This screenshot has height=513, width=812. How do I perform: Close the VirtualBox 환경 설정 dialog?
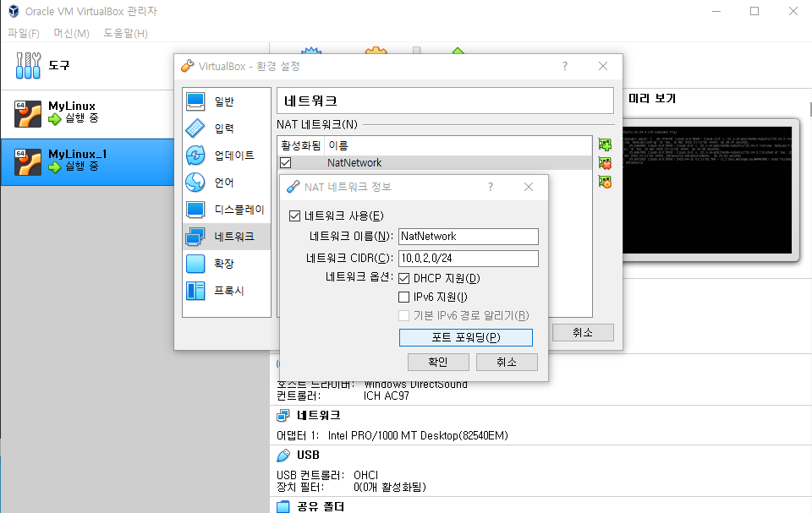[603, 66]
